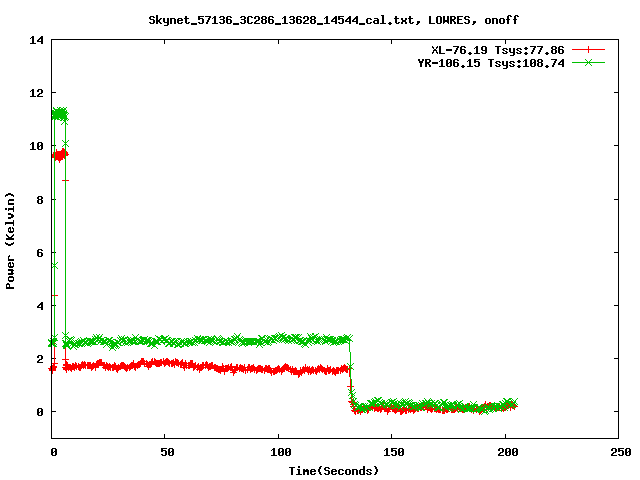Click x-axis tick label 250
The width and height of the screenshot is (640, 480).
621,452
